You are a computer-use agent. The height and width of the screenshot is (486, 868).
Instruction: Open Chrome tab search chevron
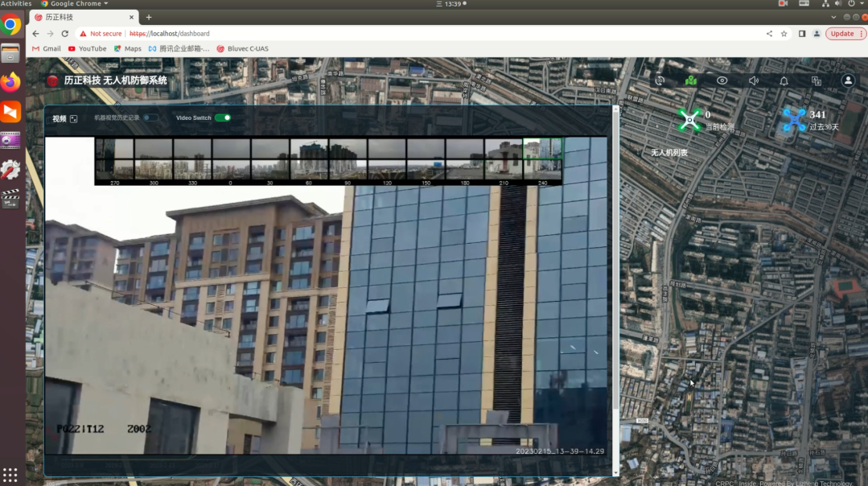point(834,17)
